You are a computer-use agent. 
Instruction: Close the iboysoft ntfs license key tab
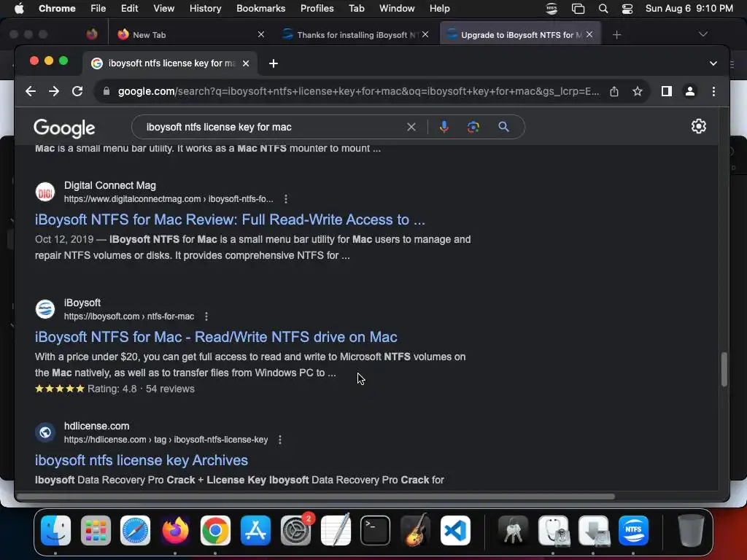[x=246, y=63]
